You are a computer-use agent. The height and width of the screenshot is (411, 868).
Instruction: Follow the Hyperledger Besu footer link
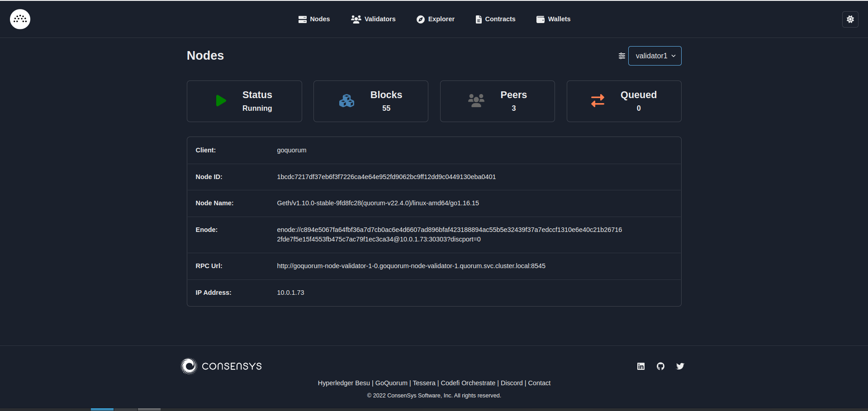pos(344,383)
